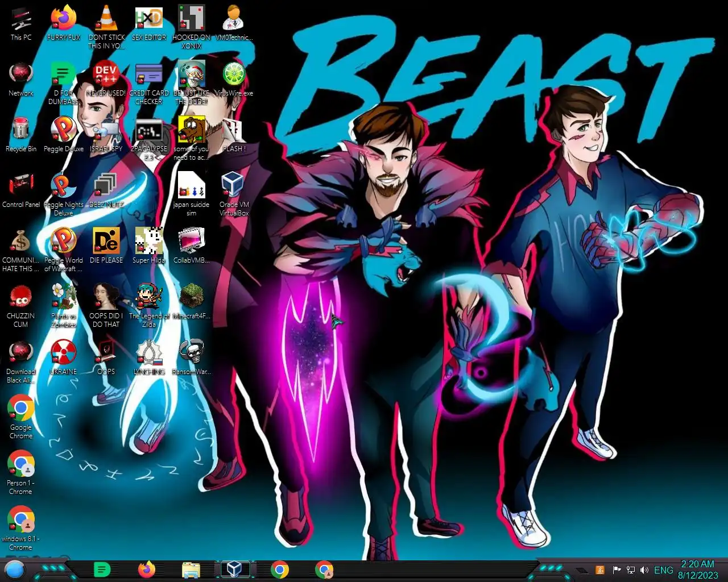Image resolution: width=728 pixels, height=582 pixels.
Task: Click the orange tray icon
Action: tap(600, 570)
